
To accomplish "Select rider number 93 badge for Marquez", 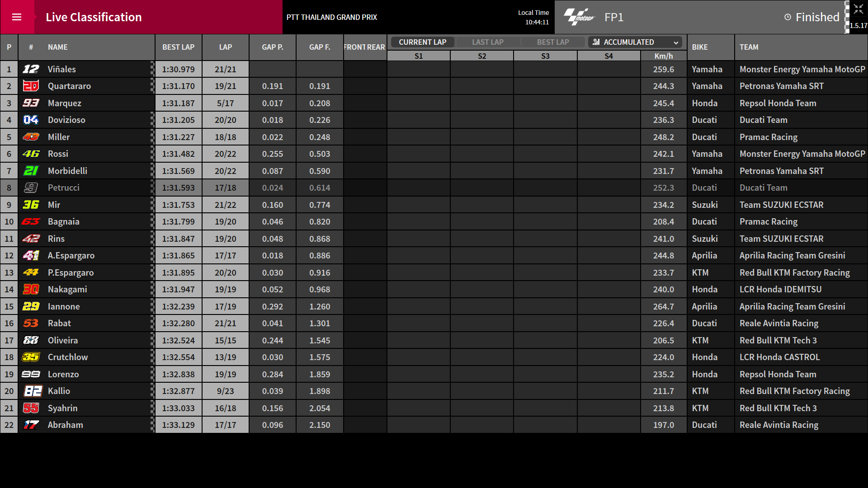I will click(31, 103).
